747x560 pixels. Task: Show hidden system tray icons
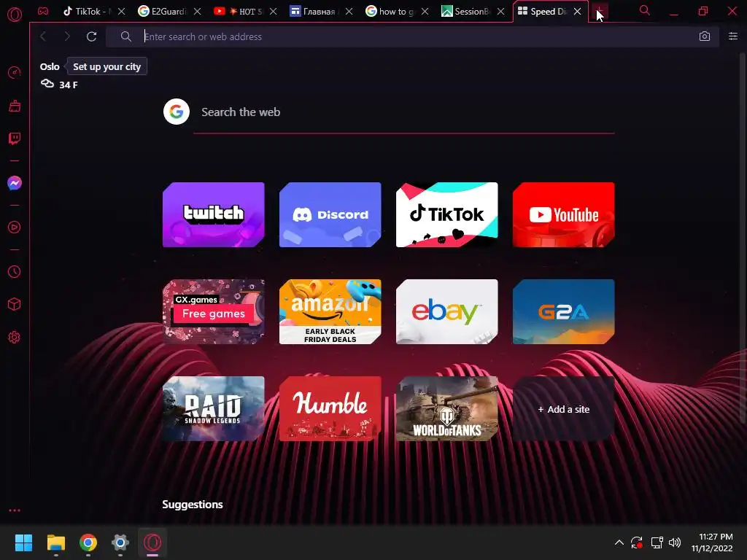point(619,542)
